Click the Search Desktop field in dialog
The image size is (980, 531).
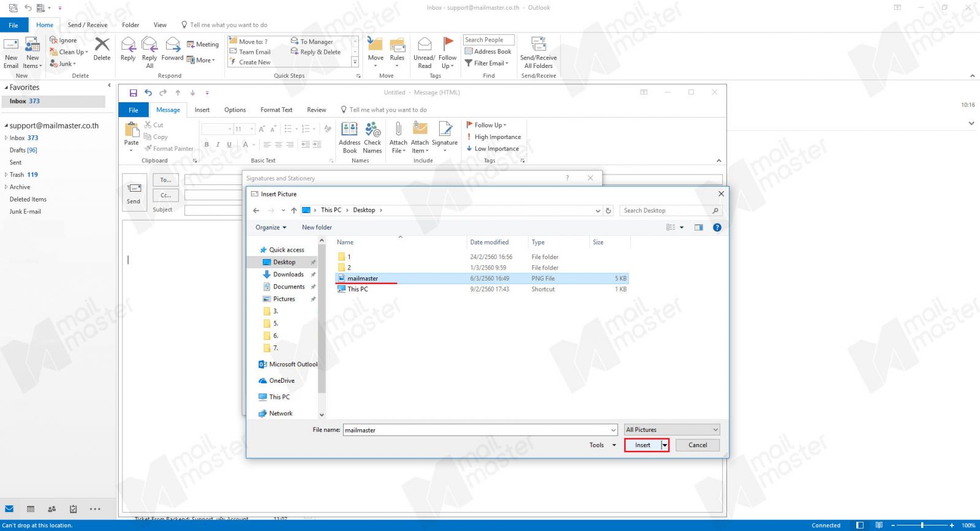click(671, 211)
